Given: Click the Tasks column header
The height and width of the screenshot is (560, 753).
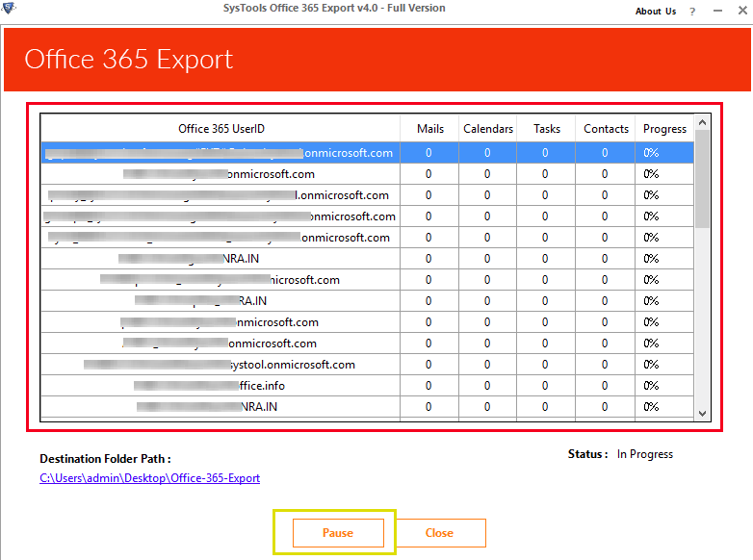Looking at the screenshot, I should [546, 129].
